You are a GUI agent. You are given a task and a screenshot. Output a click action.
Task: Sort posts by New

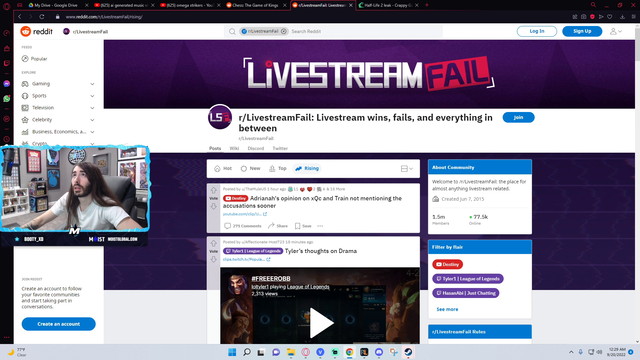[x=251, y=168]
